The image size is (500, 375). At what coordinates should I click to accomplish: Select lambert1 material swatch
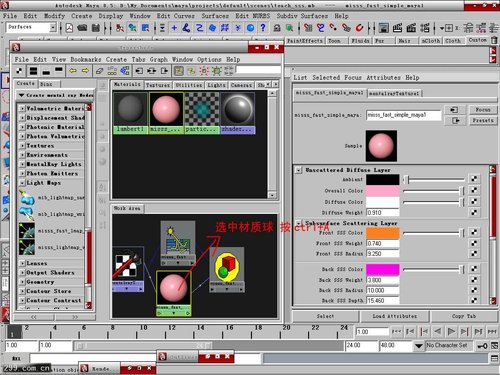130,113
